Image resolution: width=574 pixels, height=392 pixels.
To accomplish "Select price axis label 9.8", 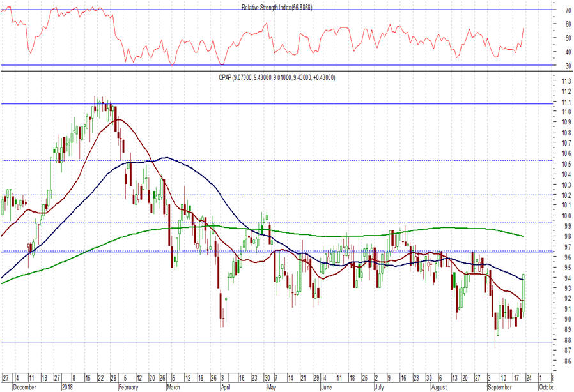I will coord(568,237).
